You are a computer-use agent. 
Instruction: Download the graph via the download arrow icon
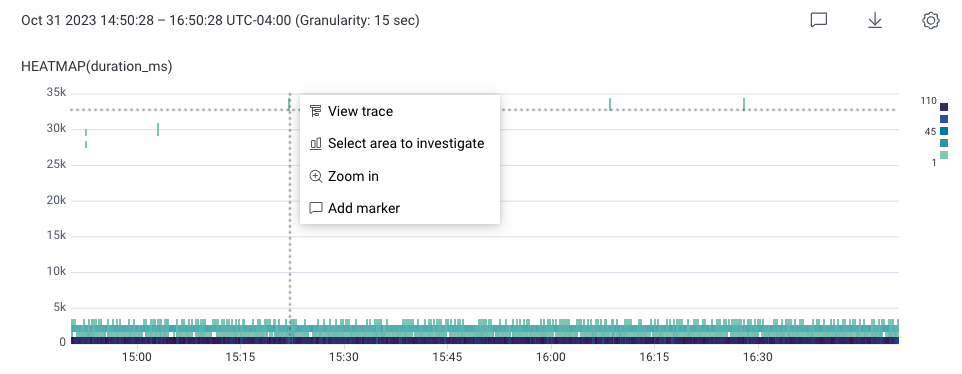[875, 20]
